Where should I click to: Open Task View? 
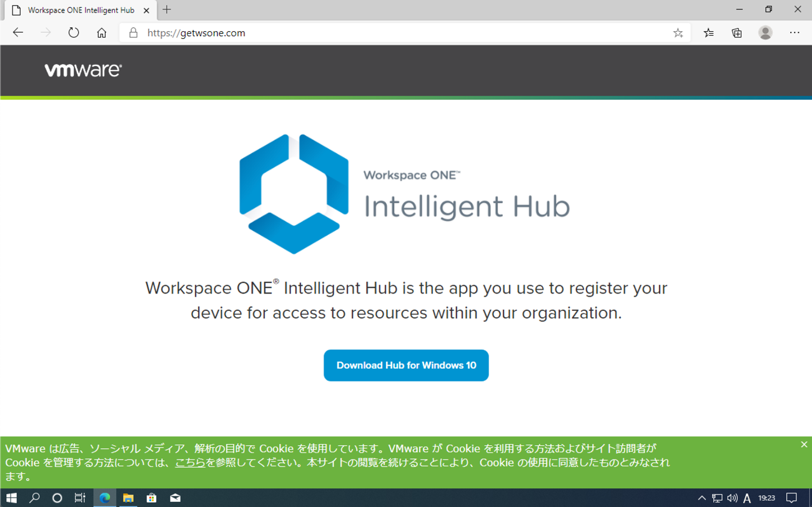80,498
